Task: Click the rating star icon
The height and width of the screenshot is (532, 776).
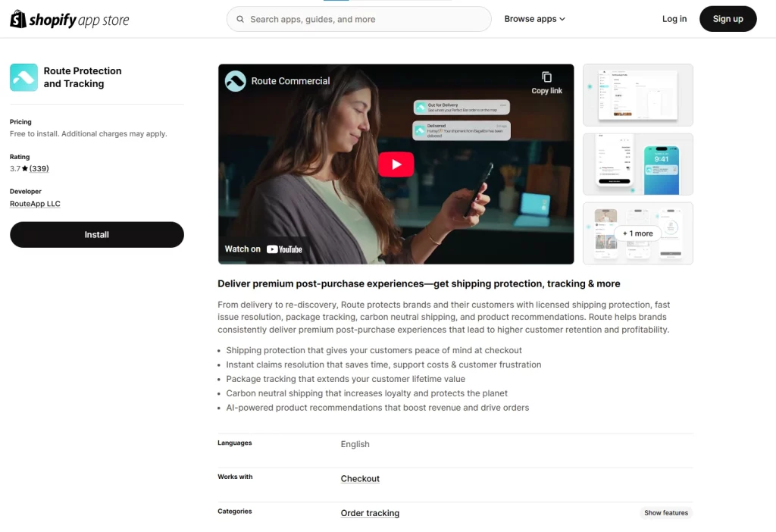Action: pos(25,168)
